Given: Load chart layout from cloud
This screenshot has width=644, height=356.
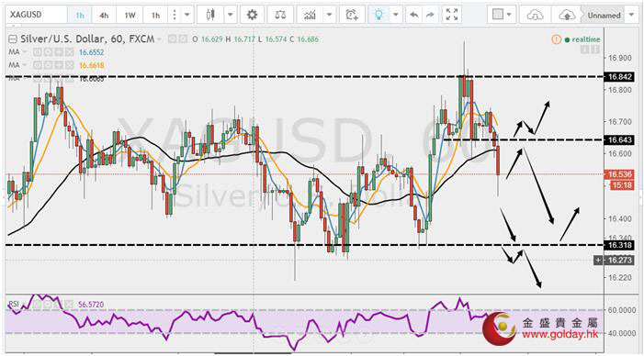Looking at the screenshot, I should [535, 16].
